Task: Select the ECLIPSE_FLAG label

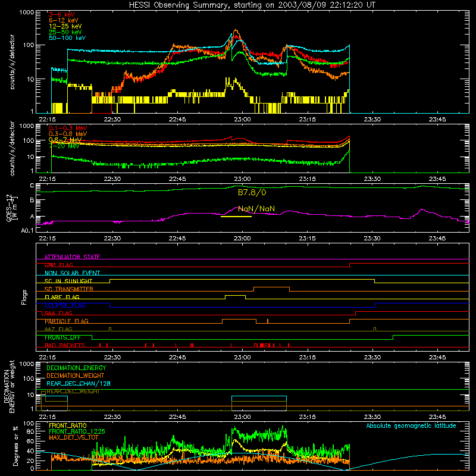Action: (65, 305)
